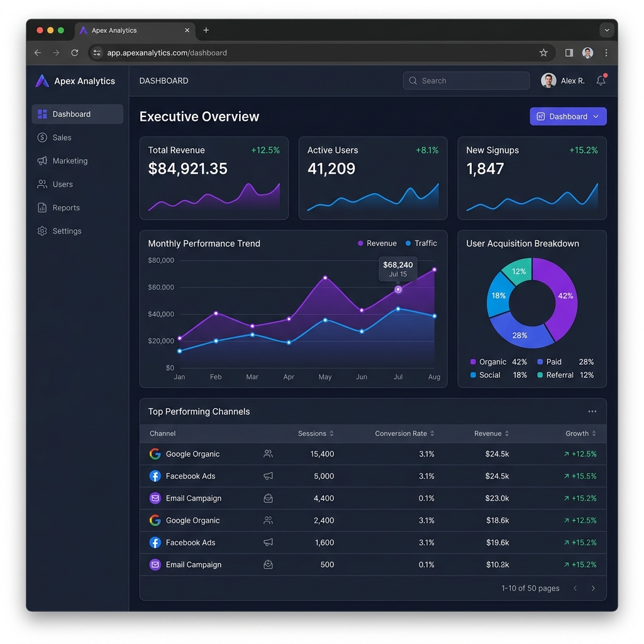This screenshot has height=644, width=644.
Task: Click the Google icon next to Google Organic
Action: [x=155, y=453]
